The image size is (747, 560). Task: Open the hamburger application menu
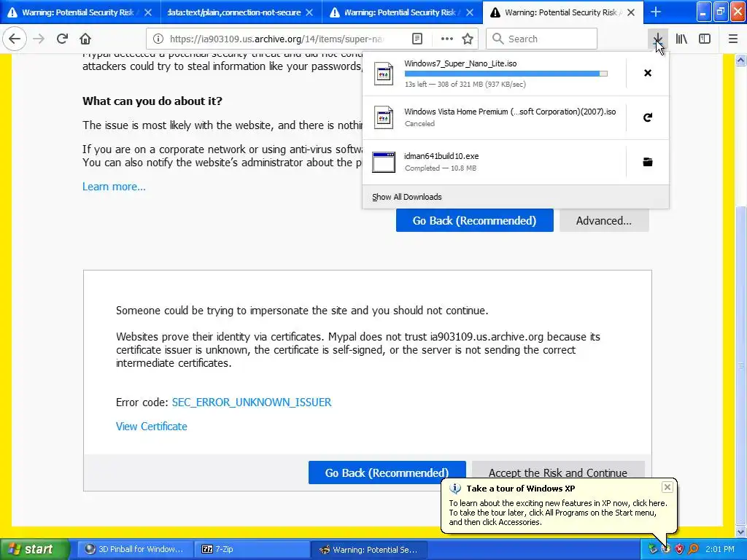[x=733, y=39]
